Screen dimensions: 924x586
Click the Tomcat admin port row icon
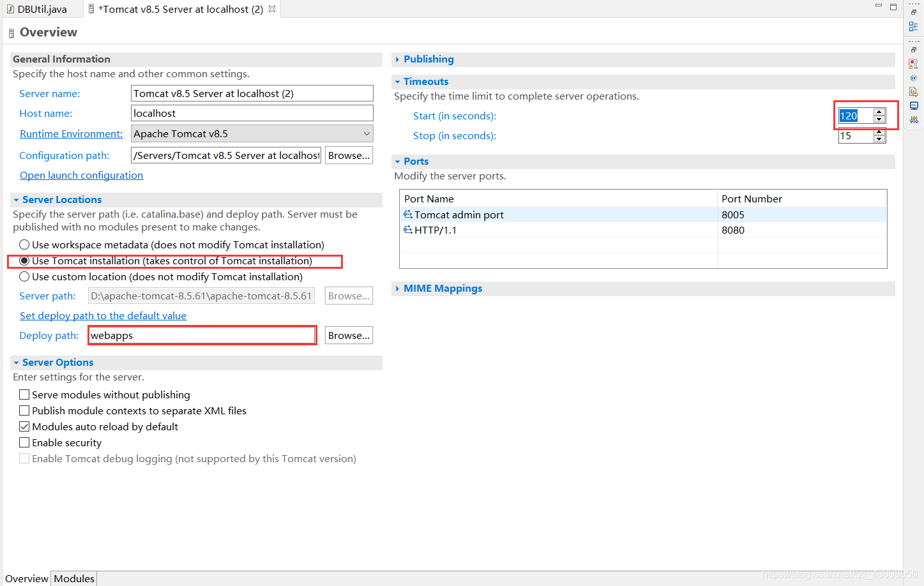[x=408, y=214]
